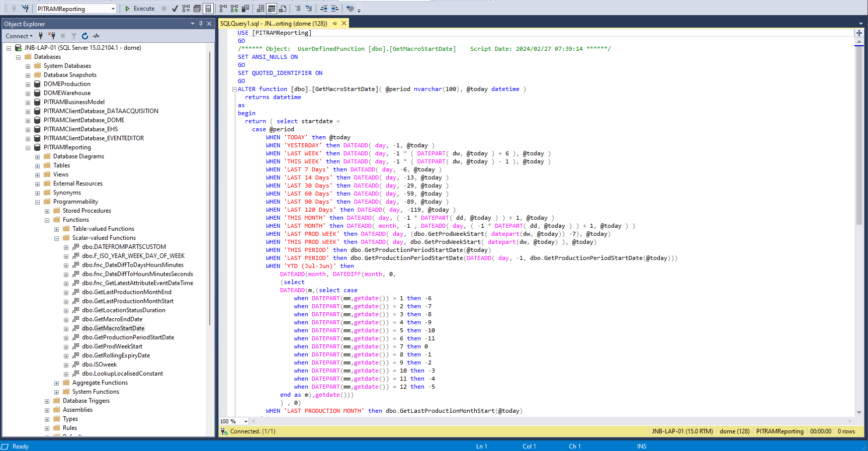Open the PITRAMReporting database dropdown
The image size is (868, 451).
(x=113, y=9)
